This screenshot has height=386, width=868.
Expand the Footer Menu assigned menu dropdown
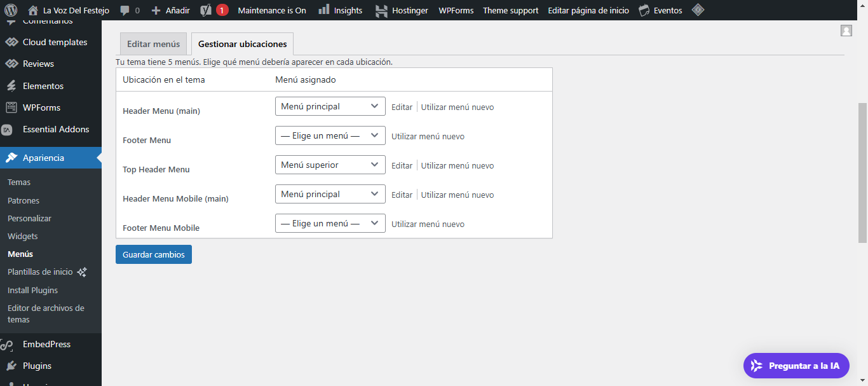tap(330, 135)
